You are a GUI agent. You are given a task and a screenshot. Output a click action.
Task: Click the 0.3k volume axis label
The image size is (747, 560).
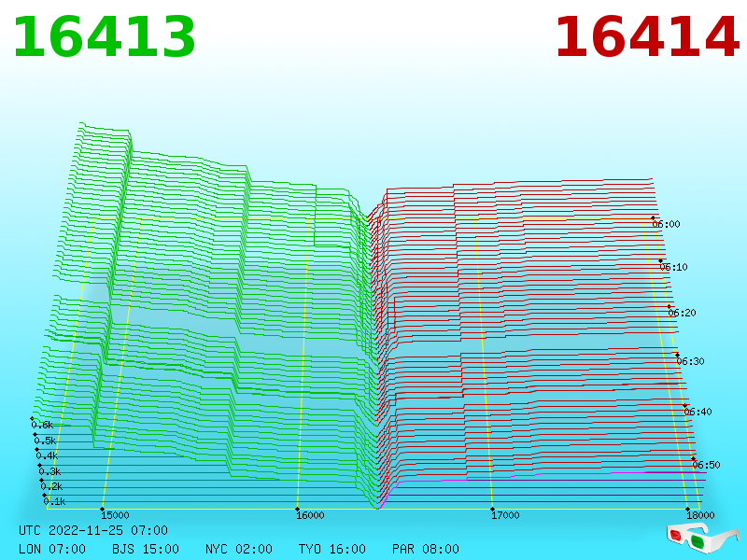(49, 471)
